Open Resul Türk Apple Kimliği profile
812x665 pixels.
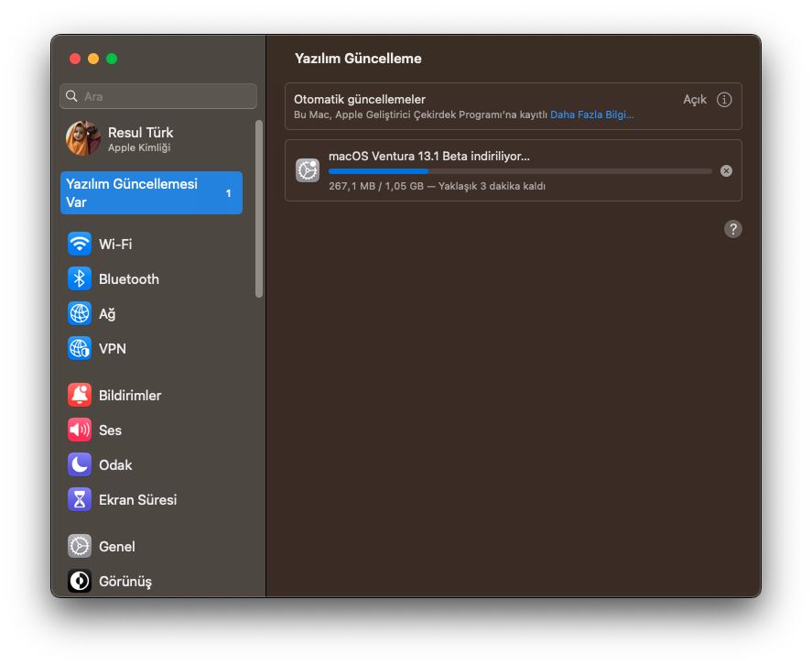[140, 138]
